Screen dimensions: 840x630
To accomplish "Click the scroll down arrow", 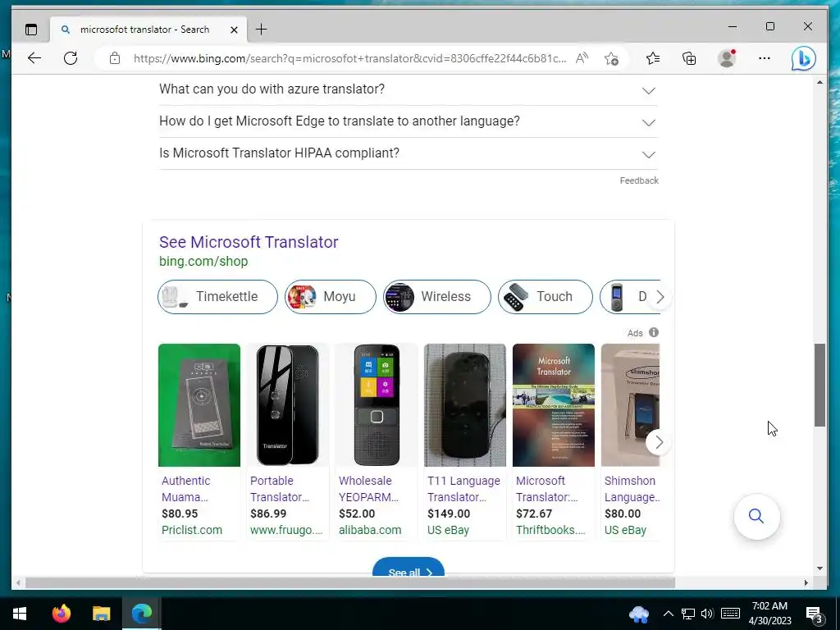I will [819, 568].
